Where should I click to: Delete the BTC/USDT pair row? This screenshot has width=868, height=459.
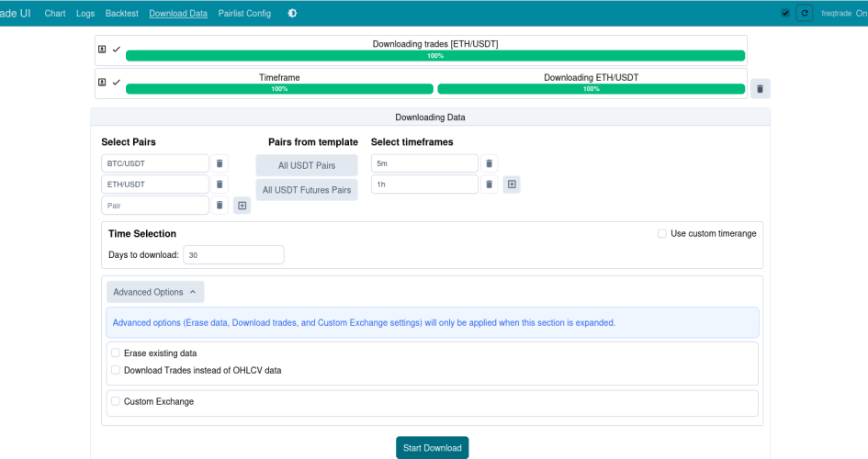coord(220,163)
